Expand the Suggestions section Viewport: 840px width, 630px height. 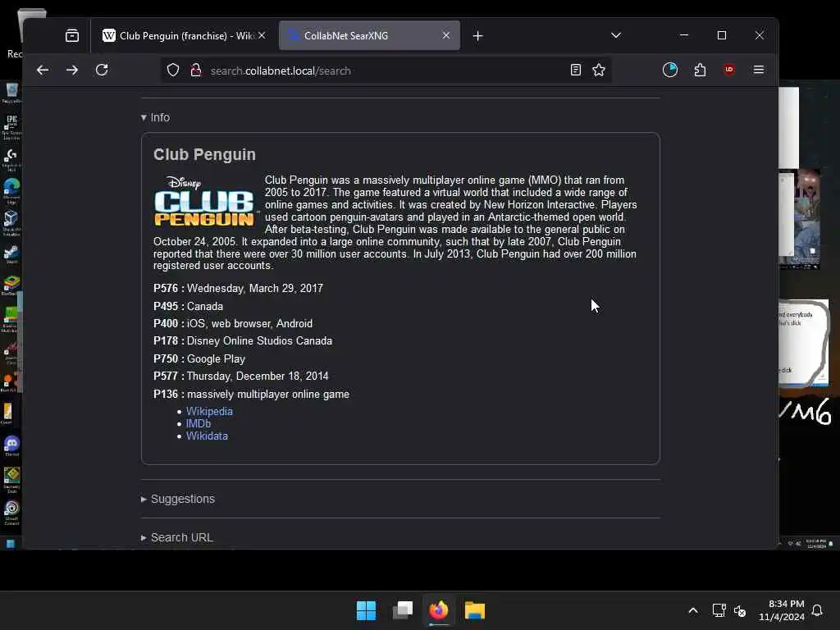178,499
